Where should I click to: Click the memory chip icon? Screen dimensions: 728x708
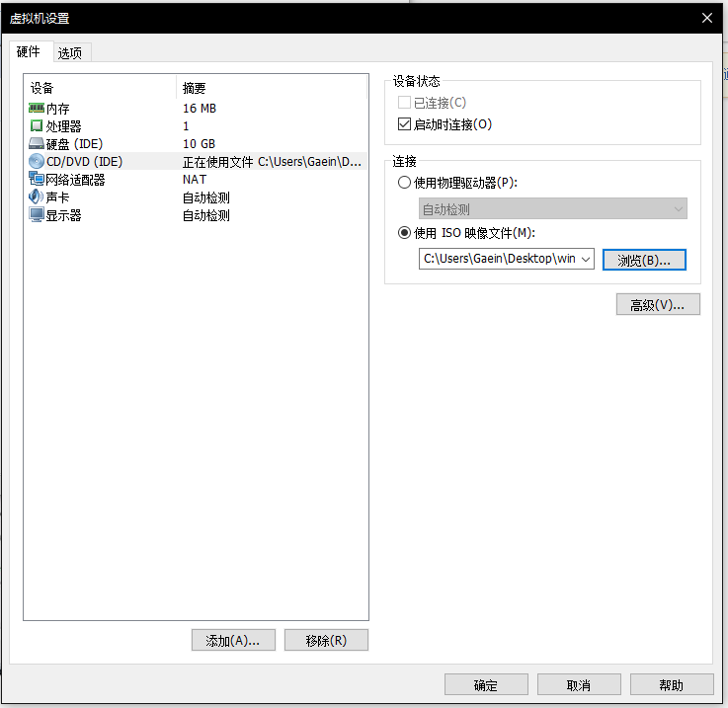[37, 109]
